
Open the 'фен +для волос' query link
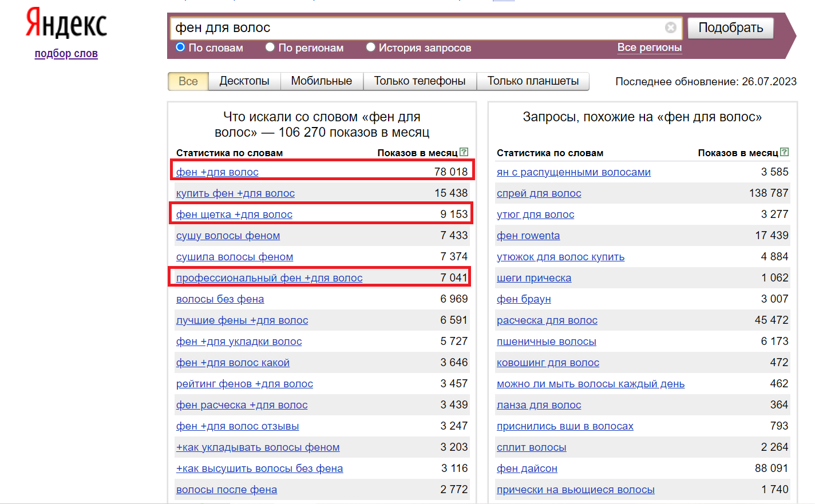[217, 172]
